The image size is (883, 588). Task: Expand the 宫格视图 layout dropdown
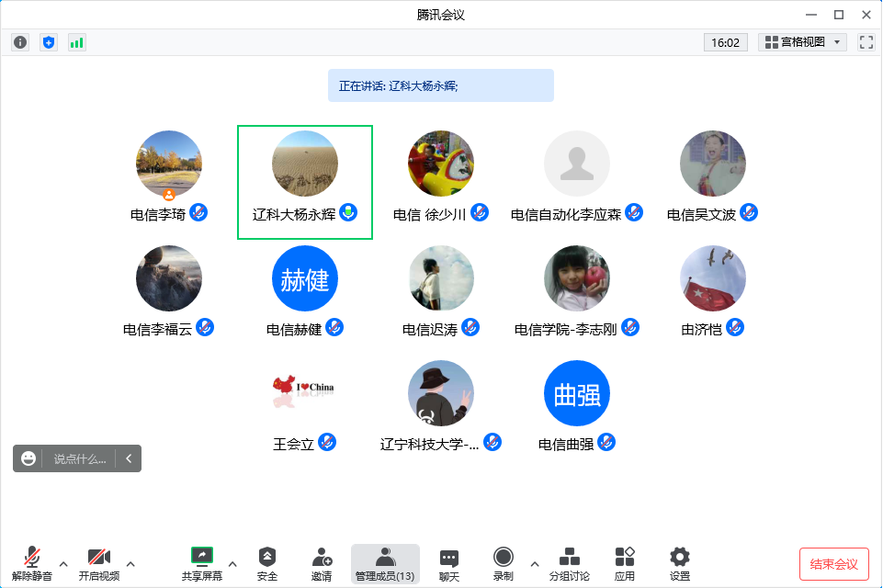[802, 42]
